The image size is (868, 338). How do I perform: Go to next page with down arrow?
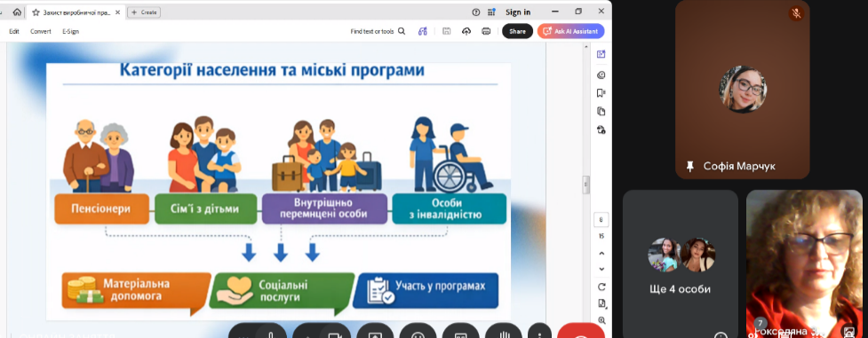(601, 270)
